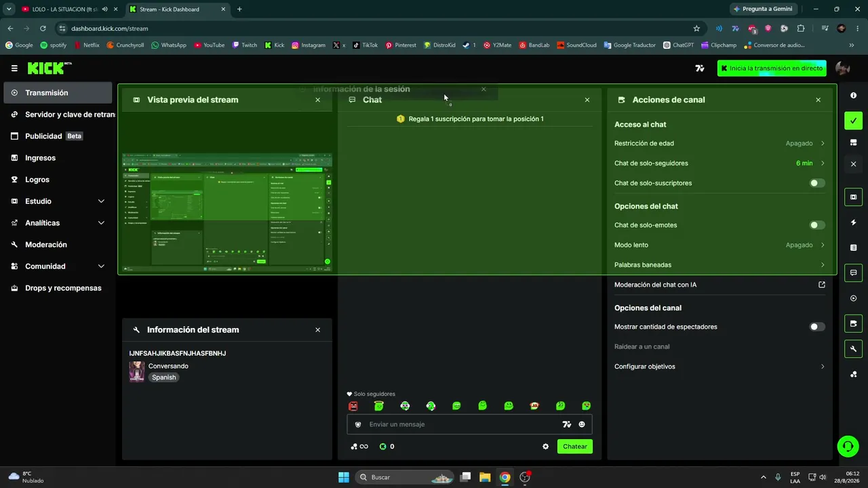
Task: Toggle the channel actions icon in the right sidebar
Action: pyautogui.click(x=854, y=324)
